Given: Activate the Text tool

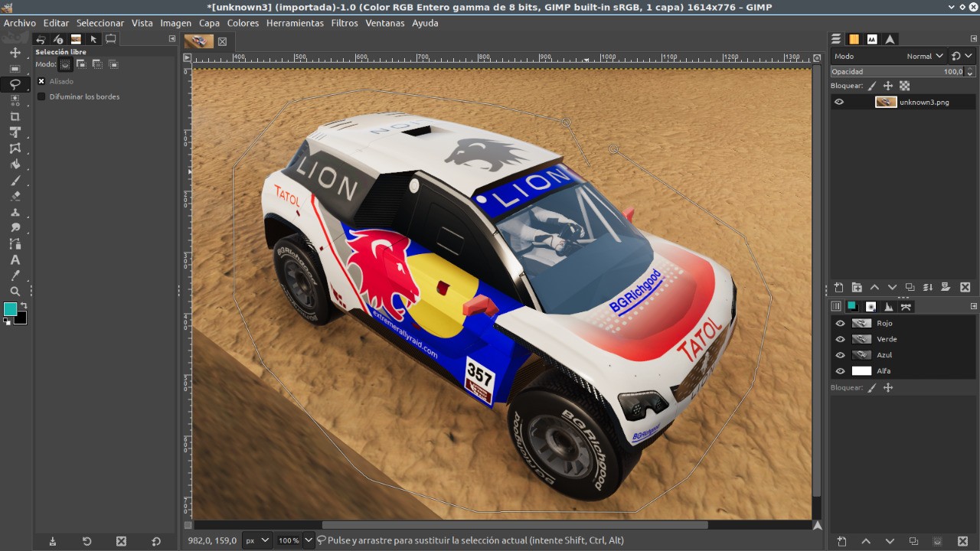Looking at the screenshot, I should pyautogui.click(x=15, y=260).
